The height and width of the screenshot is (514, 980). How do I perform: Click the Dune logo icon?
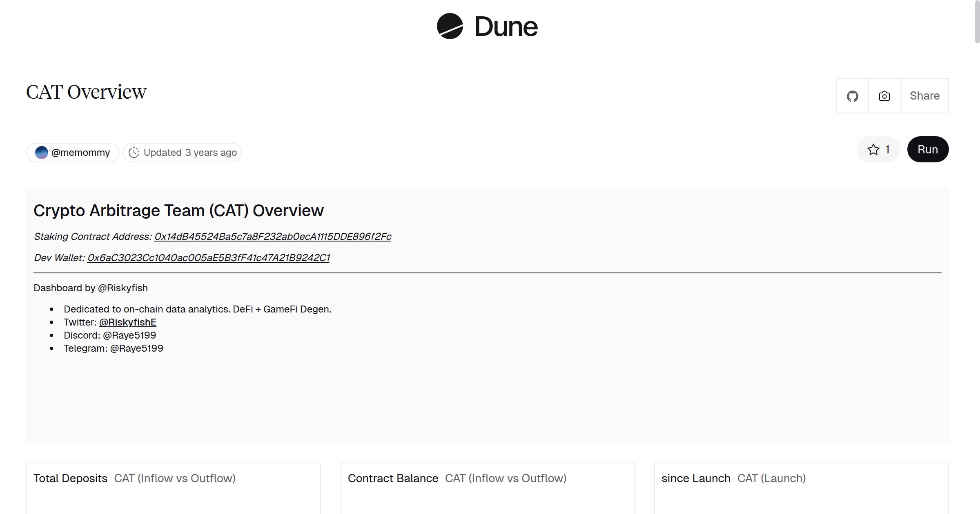pos(450,26)
